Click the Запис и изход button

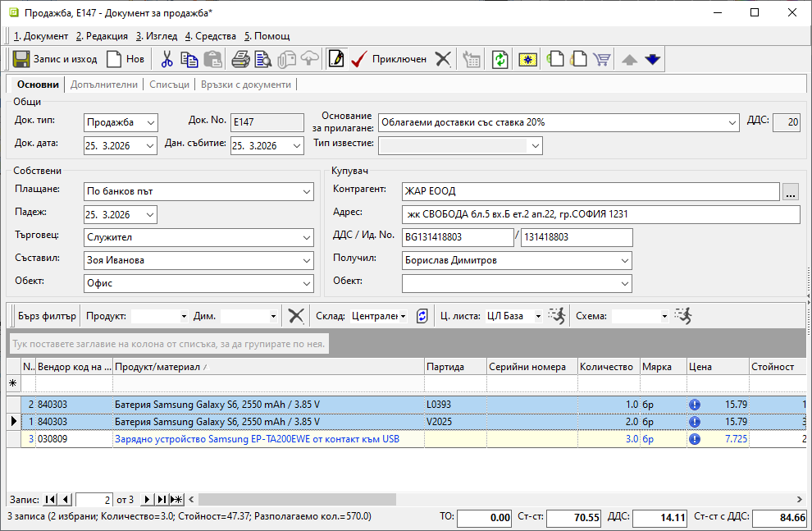click(55, 59)
